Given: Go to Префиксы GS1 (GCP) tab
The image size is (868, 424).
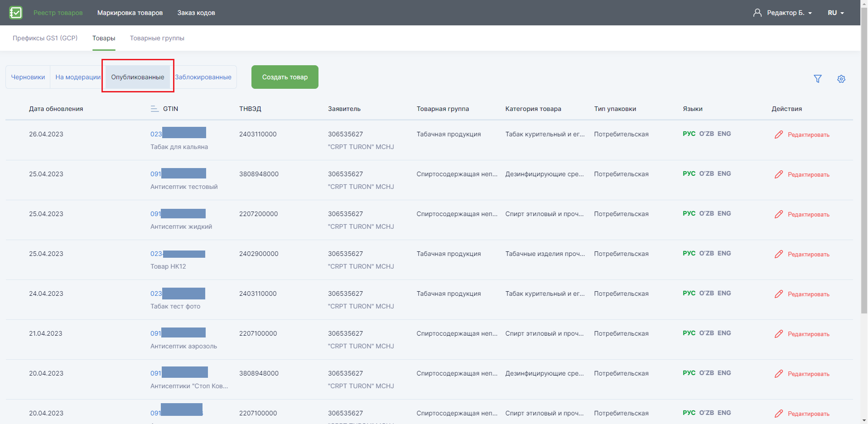Looking at the screenshot, I should tap(45, 38).
